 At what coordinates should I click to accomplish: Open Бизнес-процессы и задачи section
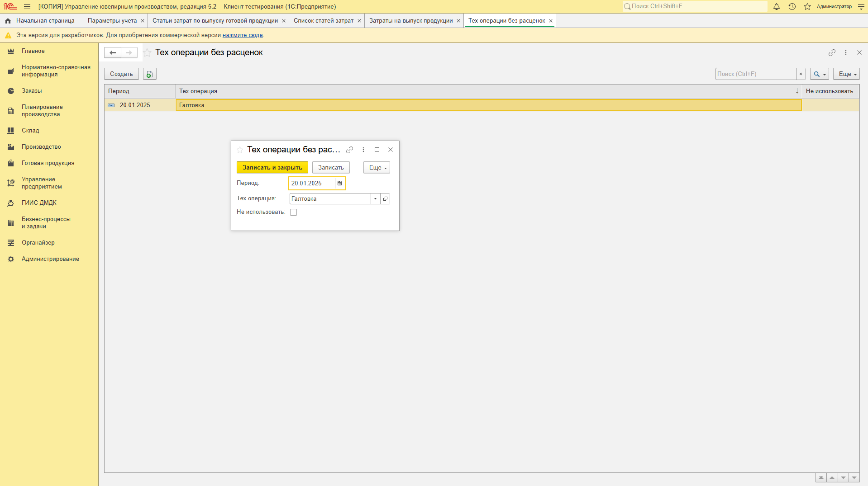pos(49,223)
